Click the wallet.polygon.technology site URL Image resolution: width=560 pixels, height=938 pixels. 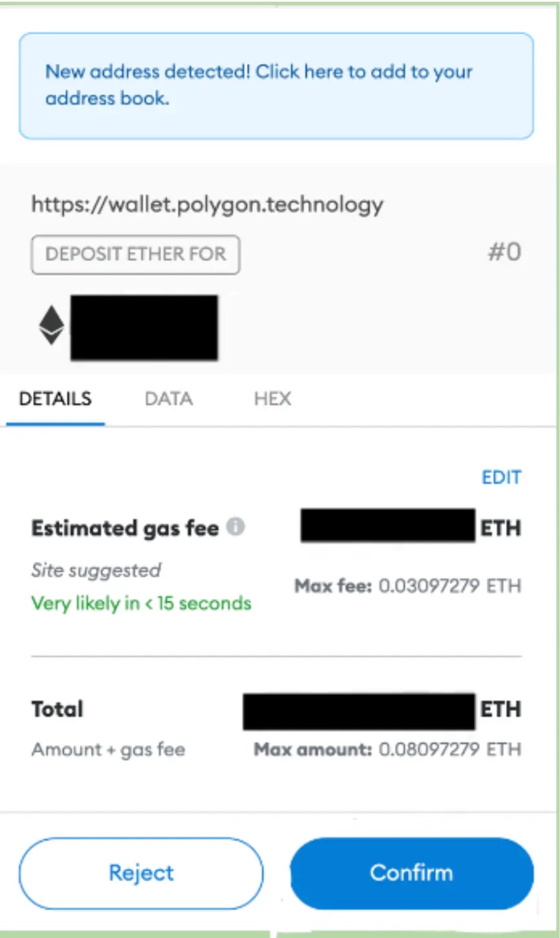[208, 205]
